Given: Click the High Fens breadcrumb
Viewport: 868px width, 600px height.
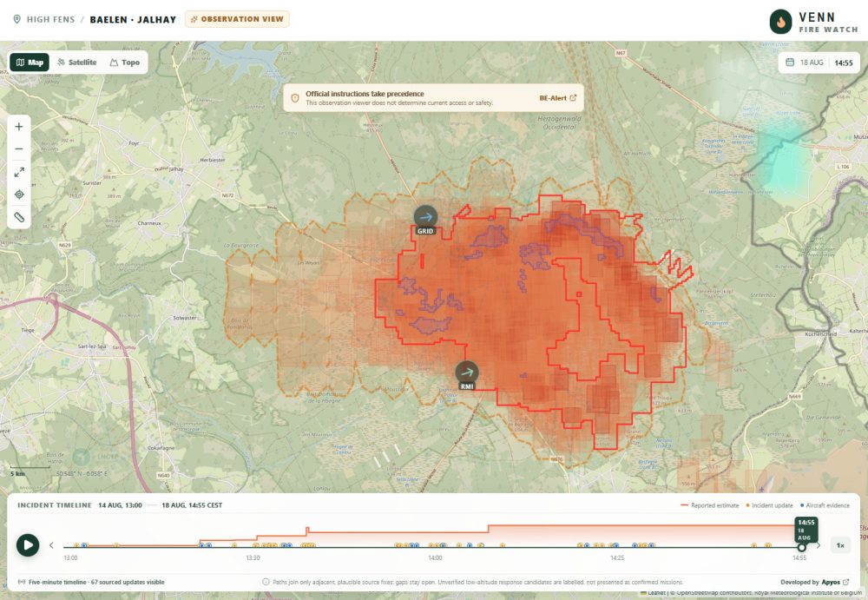Looking at the screenshot, I should click(50, 19).
